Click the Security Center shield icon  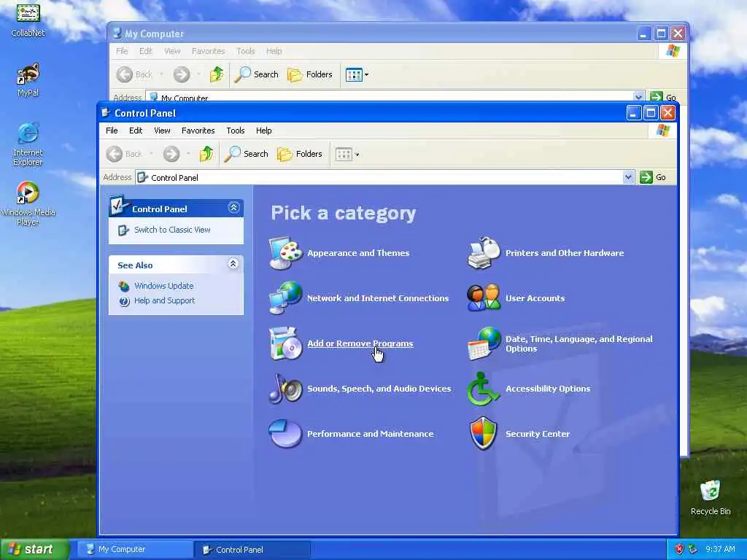tap(484, 433)
